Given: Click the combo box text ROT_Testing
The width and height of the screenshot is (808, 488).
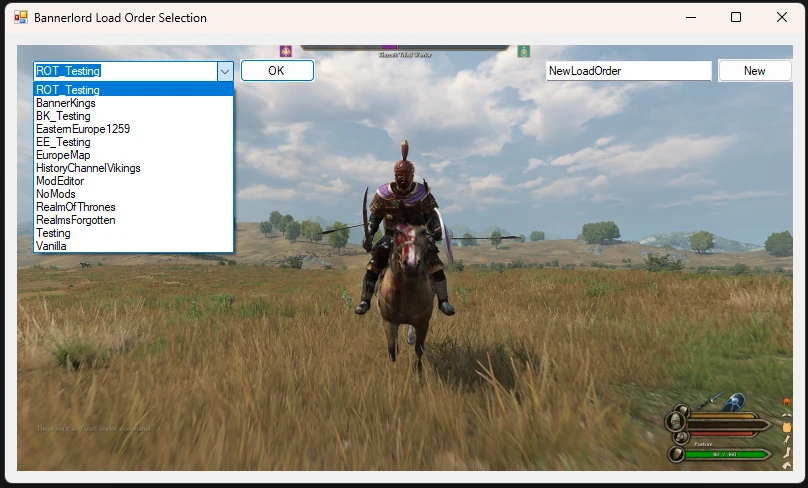Looking at the screenshot, I should pyautogui.click(x=68, y=71).
